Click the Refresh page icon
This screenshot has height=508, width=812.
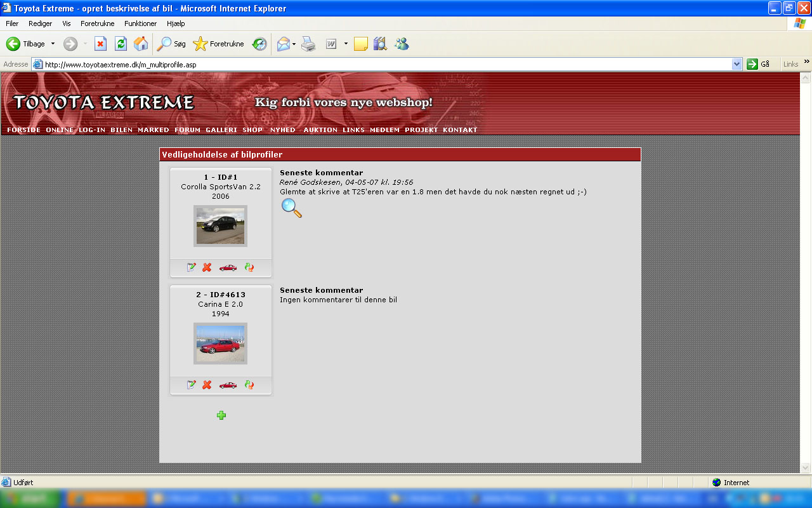click(121, 44)
